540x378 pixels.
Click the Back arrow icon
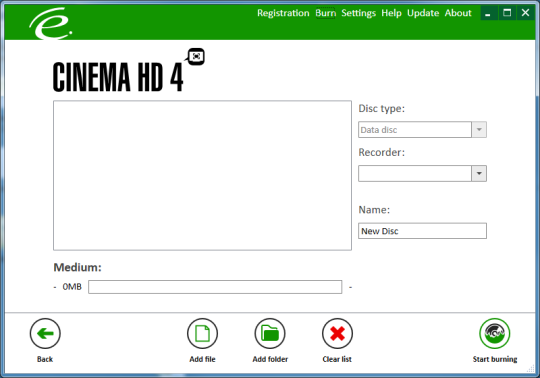click(x=45, y=333)
